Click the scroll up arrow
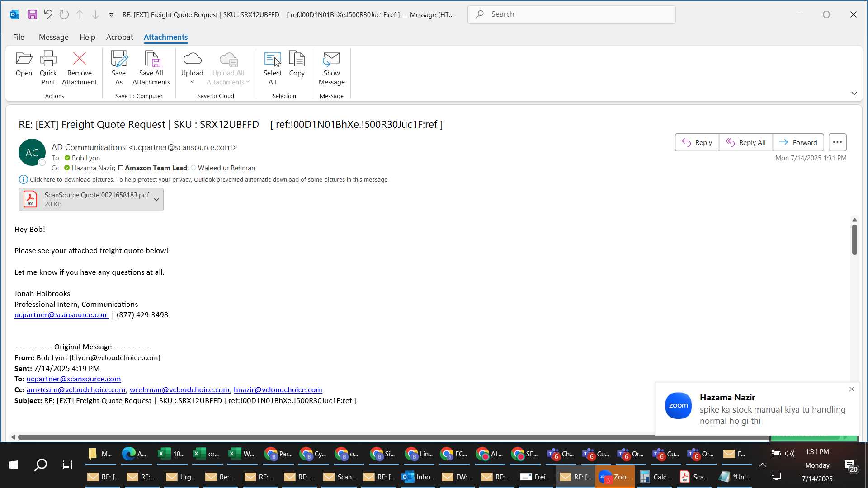 click(x=854, y=220)
